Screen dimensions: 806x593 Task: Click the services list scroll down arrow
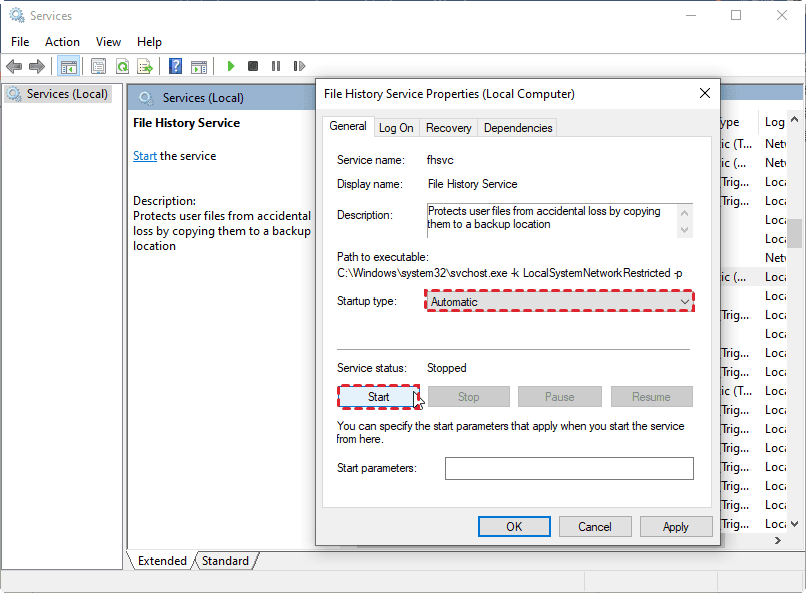pos(794,524)
